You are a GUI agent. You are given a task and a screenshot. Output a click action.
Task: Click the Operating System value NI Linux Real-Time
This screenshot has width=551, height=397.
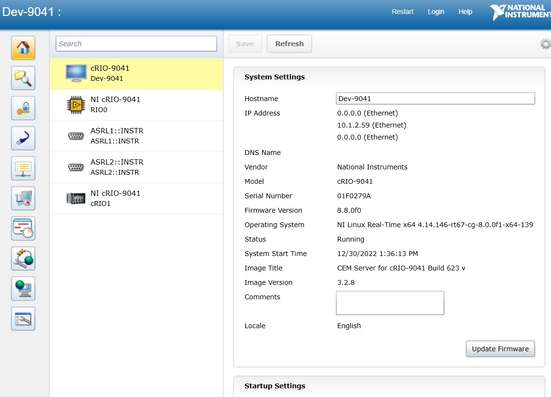tap(435, 224)
